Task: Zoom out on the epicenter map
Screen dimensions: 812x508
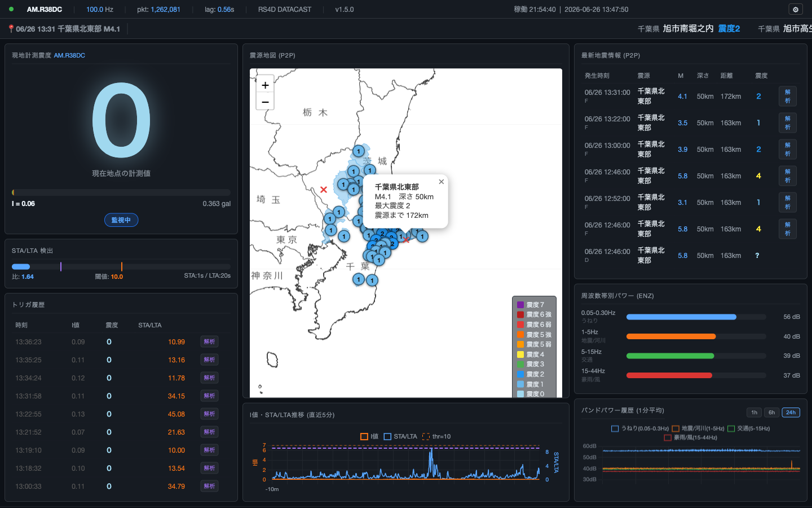Action: point(265,102)
